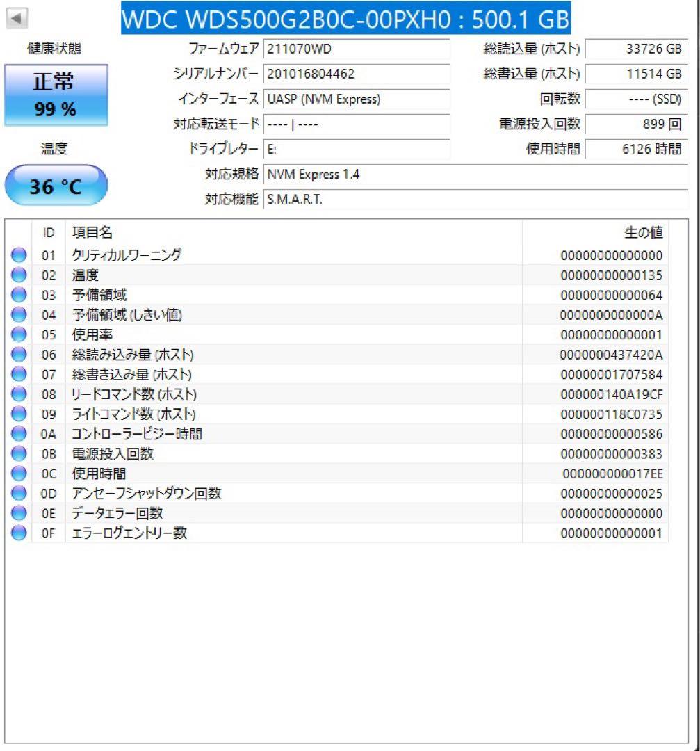Click the ID cell 0D

coord(49,494)
